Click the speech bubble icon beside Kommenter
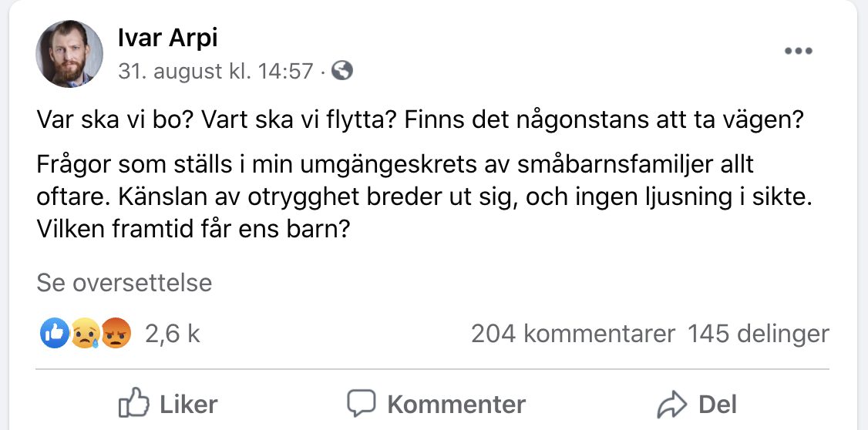 (x=362, y=404)
